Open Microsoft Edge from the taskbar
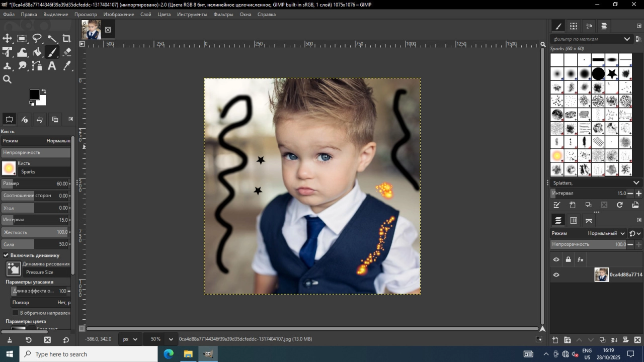Screen dimensions: 644x362 pyautogui.click(x=169, y=354)
